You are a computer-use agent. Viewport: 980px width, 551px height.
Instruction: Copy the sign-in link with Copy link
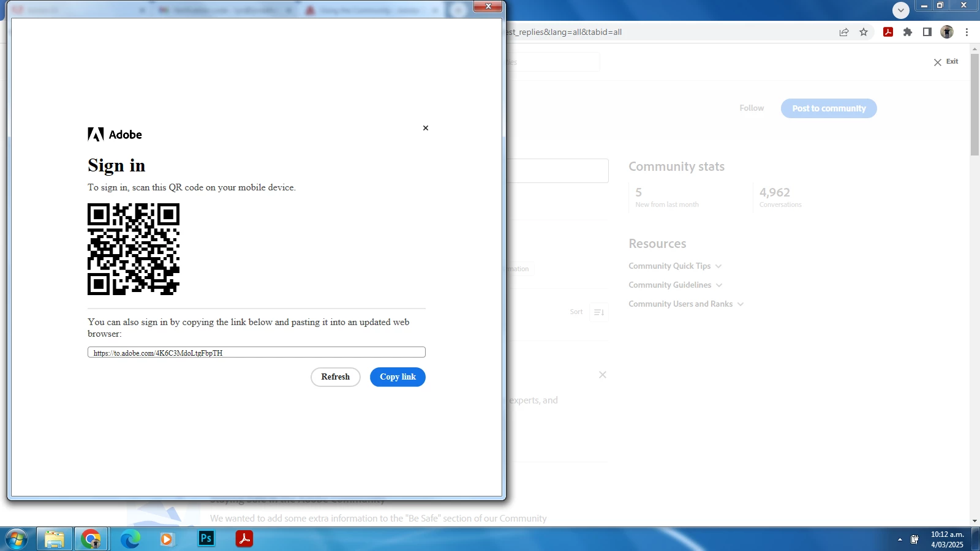pos(398,377)
